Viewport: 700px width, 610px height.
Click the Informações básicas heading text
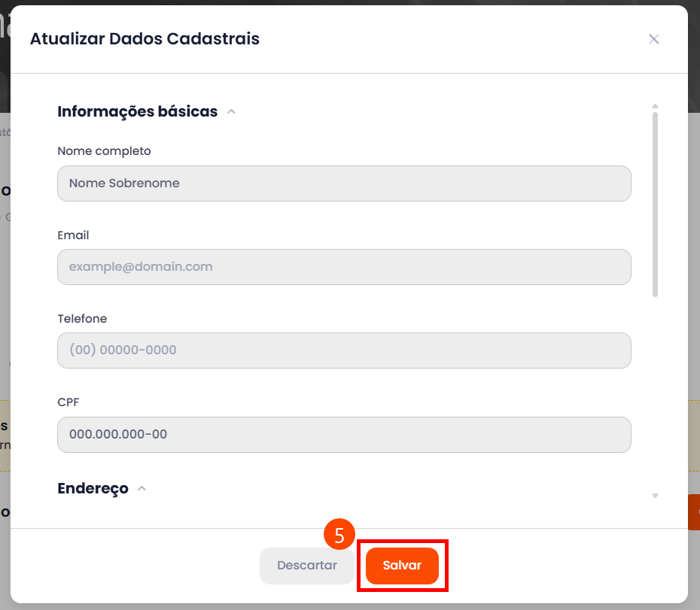(x=137, y=112)
